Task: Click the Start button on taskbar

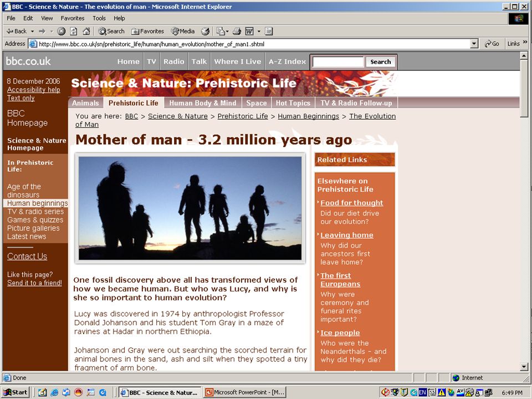Action: click(x=16, y=392)
